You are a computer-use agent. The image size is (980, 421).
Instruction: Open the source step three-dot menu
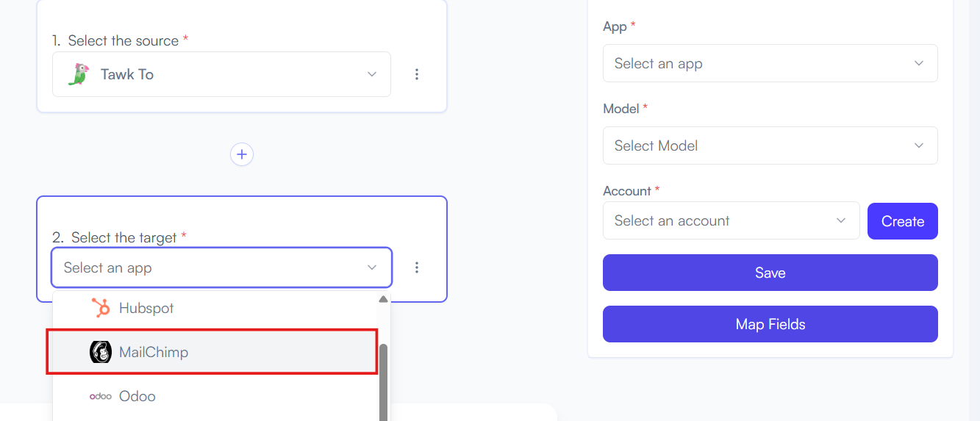(417, 74)
